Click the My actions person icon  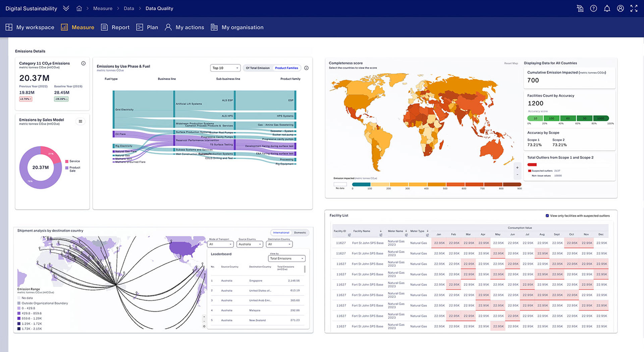pos(168,27)
